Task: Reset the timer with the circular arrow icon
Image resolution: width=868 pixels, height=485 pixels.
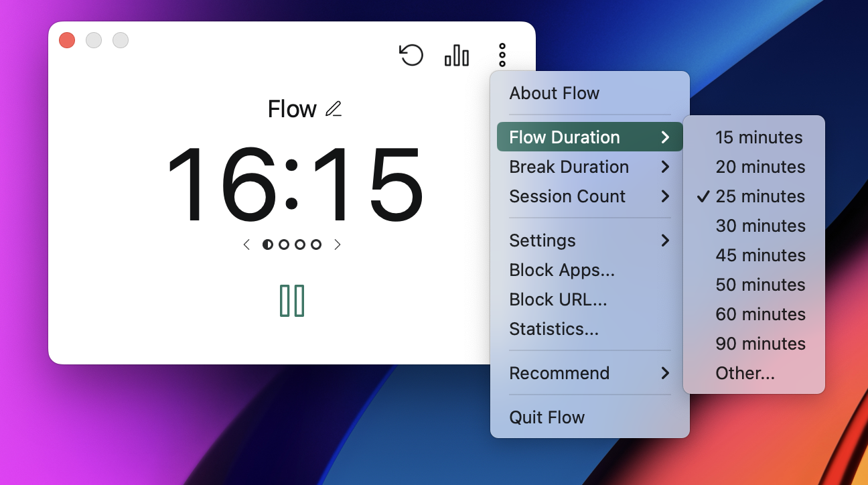Action: pos(411,55)
